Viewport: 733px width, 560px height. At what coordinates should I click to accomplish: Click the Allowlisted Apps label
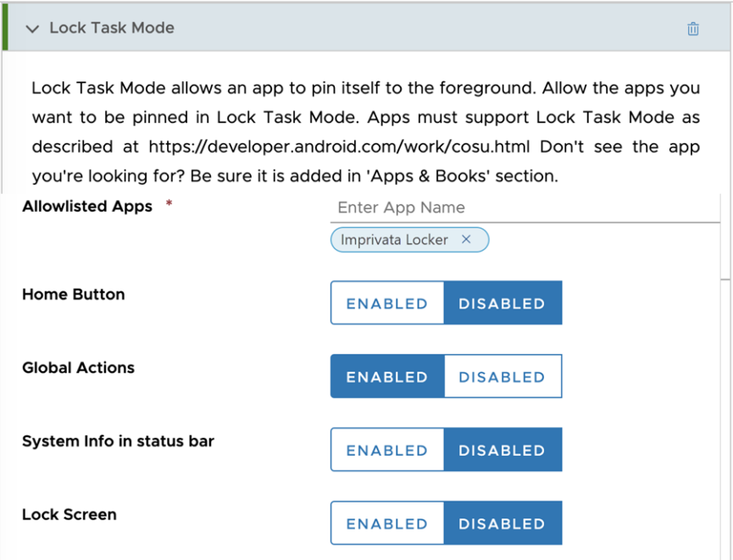pyautogui.click(x=86, y=206)
